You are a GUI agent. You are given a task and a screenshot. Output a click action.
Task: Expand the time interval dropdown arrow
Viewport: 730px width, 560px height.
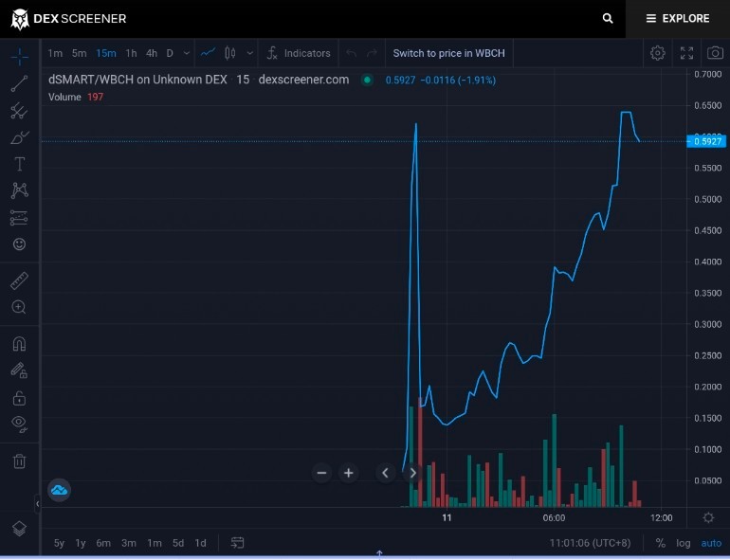[x=186, y=53]
